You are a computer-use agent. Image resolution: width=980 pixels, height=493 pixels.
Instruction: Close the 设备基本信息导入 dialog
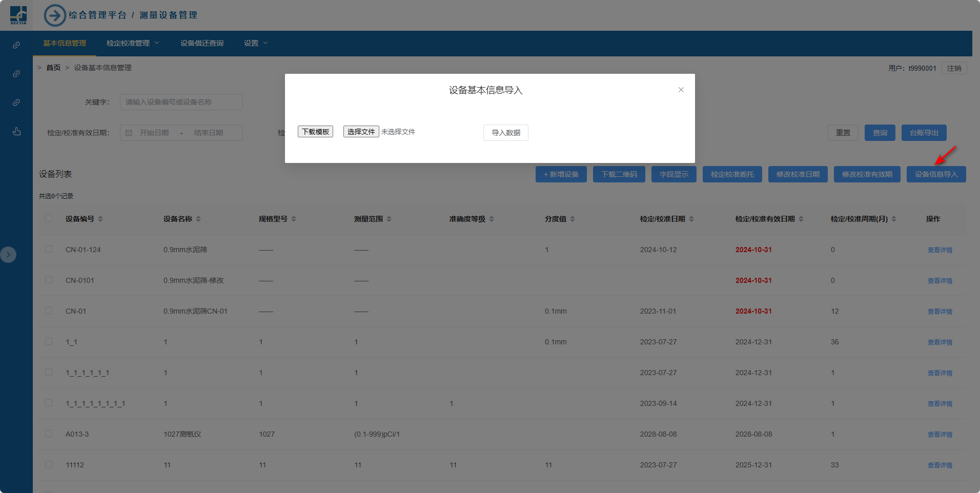pos(681,90)
